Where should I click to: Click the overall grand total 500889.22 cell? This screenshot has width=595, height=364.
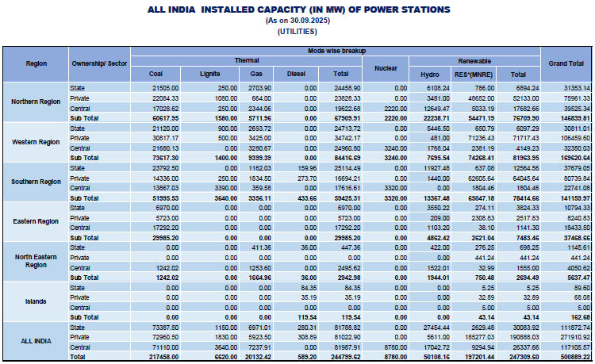coord(573,358)
